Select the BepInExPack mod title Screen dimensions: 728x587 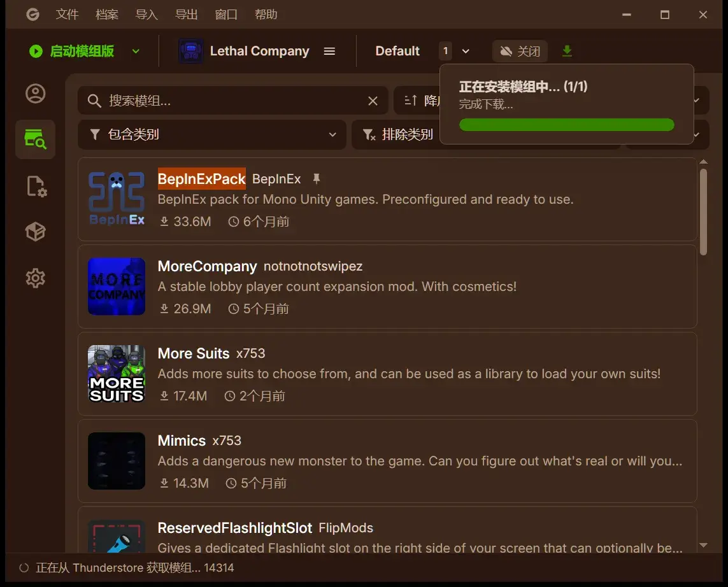point(201,179)
